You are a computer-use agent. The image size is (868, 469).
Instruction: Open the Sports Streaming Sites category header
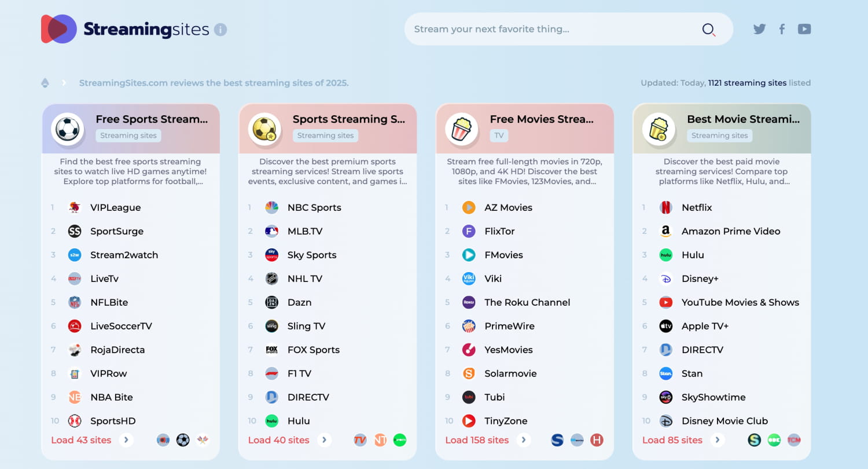[x=348, y=119]
